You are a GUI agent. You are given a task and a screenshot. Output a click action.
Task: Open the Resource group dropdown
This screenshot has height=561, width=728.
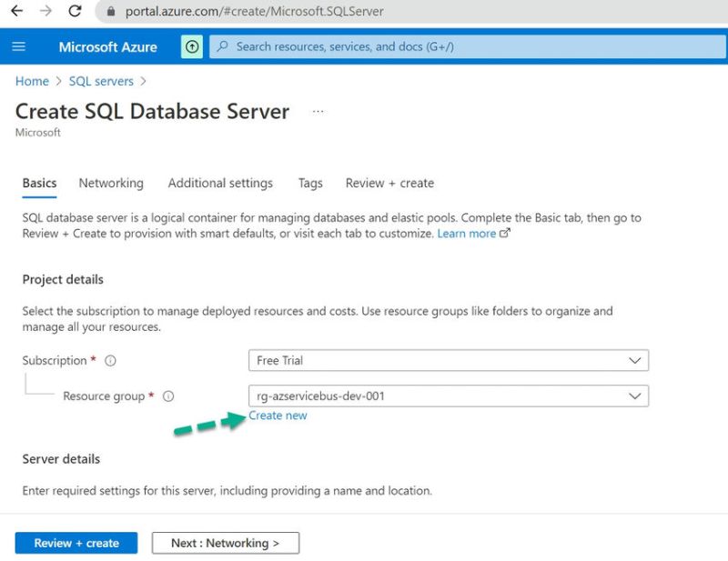pyautogui.click(x=635, y=396)
